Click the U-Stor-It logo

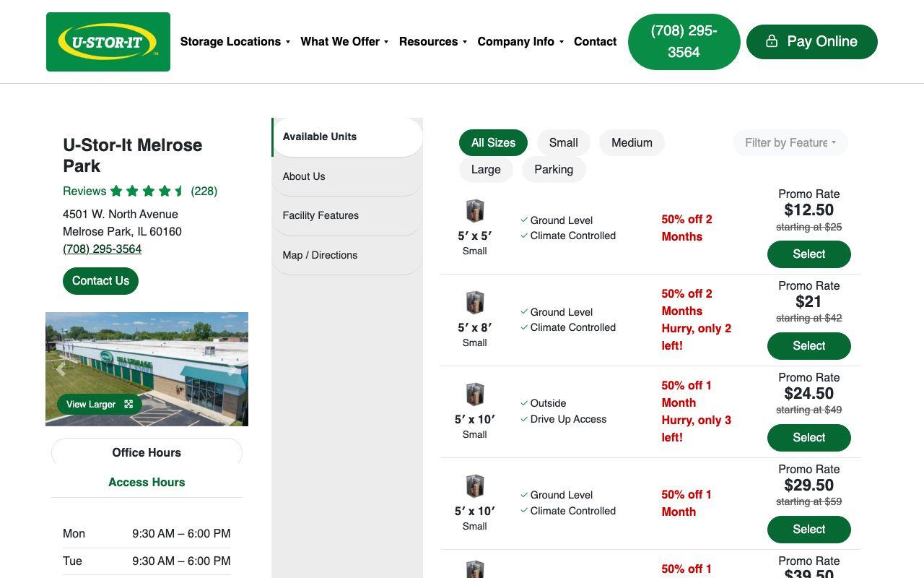(108, 42)
